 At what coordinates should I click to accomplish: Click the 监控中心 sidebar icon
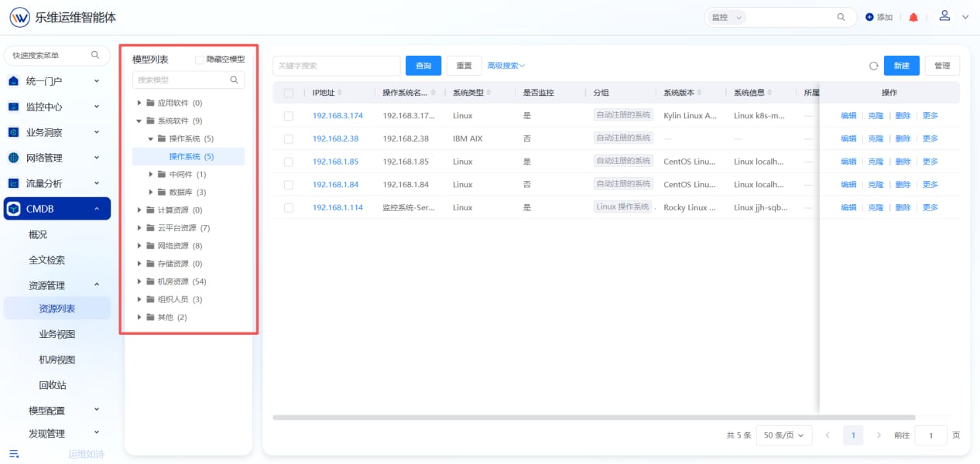[x=13, y=107]
